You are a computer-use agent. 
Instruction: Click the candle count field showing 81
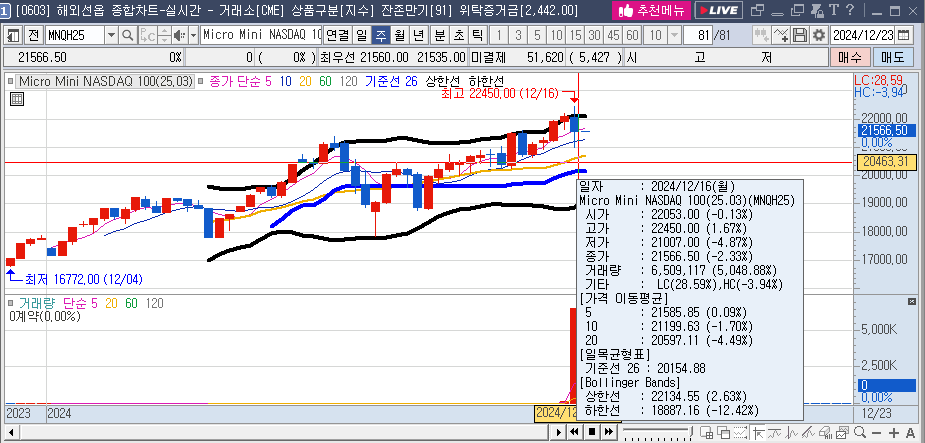click(x=698, y=35)
